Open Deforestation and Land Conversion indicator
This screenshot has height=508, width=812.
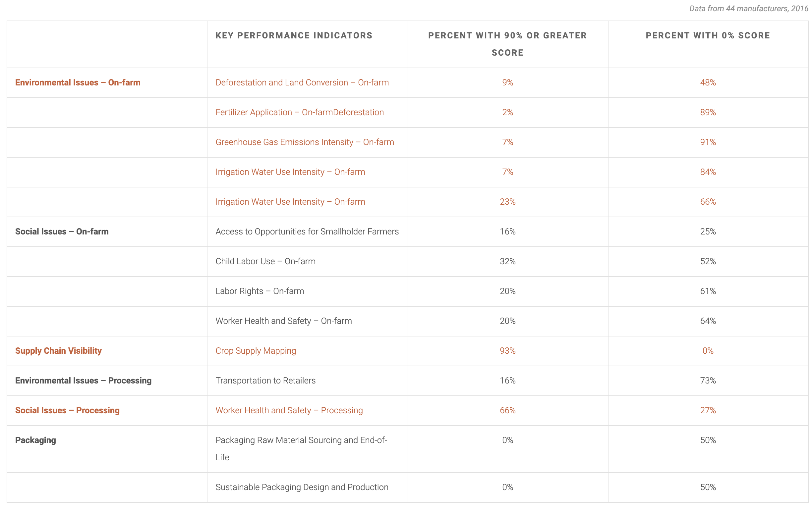[x=302, y=83]
